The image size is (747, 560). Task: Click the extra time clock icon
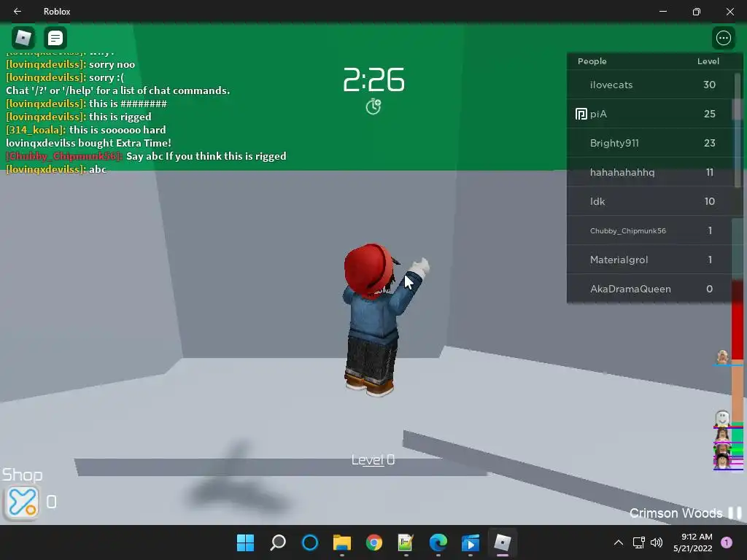(373, 106)
